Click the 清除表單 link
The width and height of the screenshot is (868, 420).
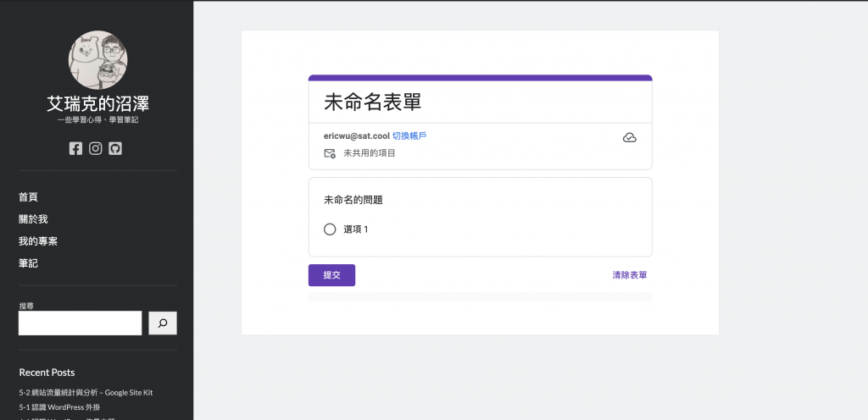coord(630,275)
